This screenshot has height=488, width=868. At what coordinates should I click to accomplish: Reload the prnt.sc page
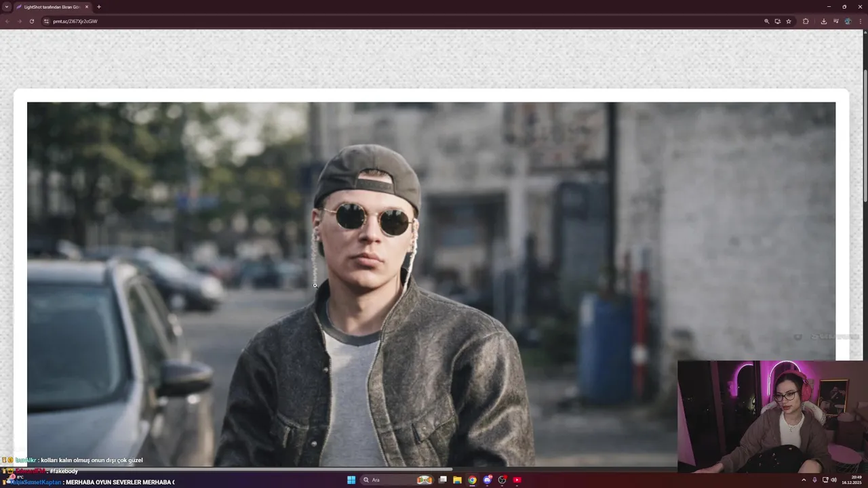click(x=31, y=21)
